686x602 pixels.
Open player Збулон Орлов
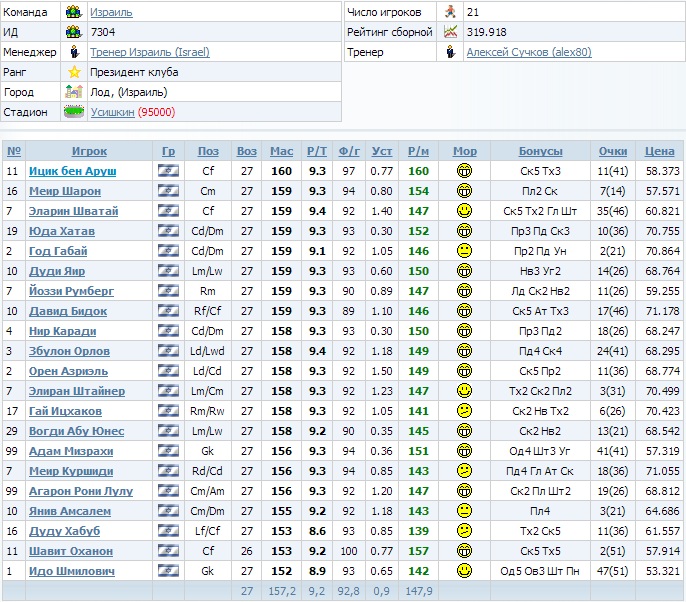[69, 351]
